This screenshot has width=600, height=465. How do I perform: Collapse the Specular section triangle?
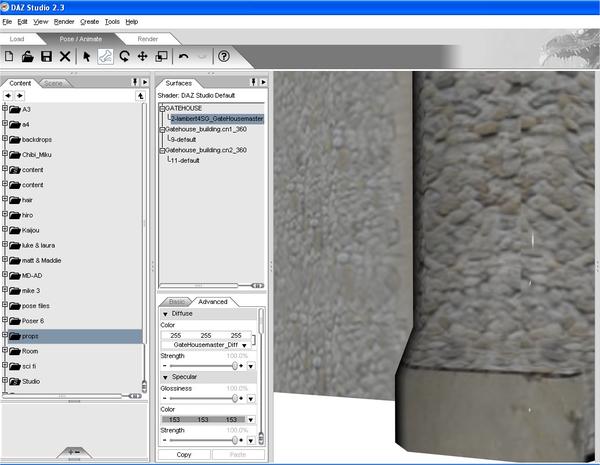tap(165, 377)
